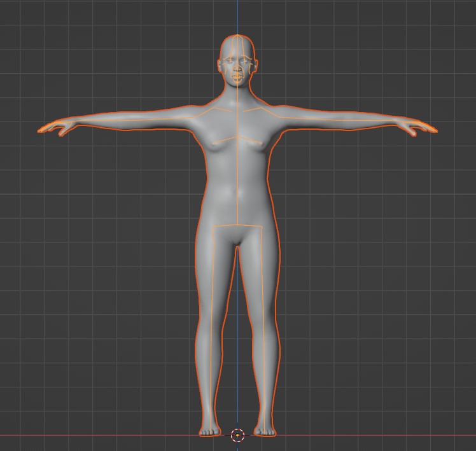
Task: Click the foot on the left side
Action: tap(209, 431)
